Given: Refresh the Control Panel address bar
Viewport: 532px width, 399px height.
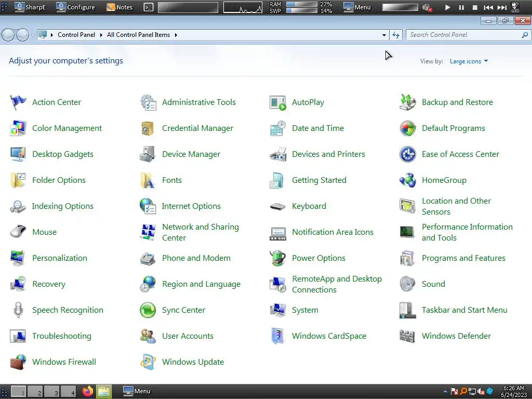Looking at the screenshot, I should pos(395,35).
